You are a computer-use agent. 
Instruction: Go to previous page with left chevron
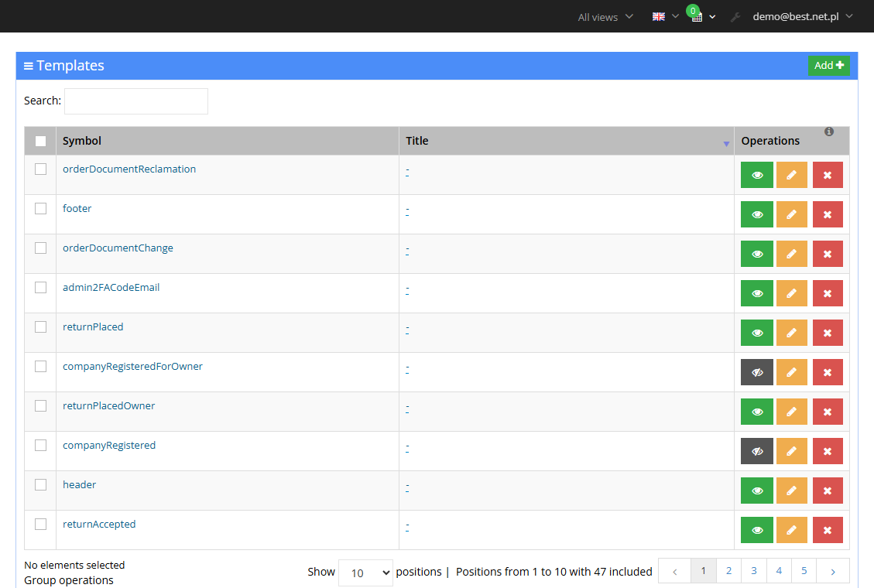[674, 571]
